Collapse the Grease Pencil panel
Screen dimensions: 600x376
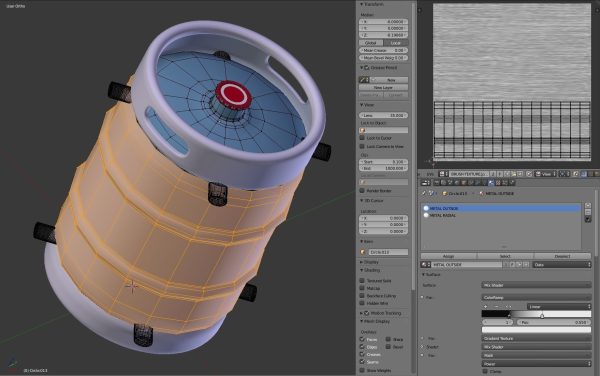pyautogui.click(x=361, y=68)
